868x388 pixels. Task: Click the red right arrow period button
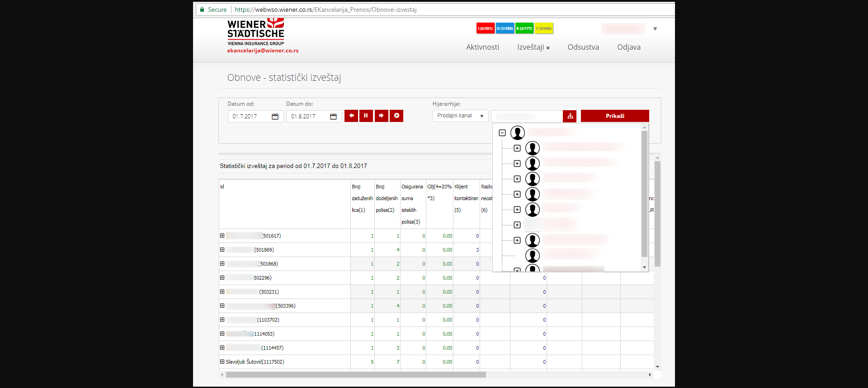pyautogui.click(x=382, y=116)
